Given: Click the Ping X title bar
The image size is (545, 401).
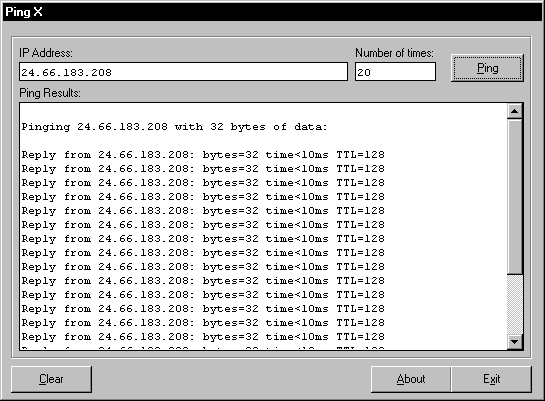Looking at the screenshot, I should pyautogui.click(x=272, y=12).
